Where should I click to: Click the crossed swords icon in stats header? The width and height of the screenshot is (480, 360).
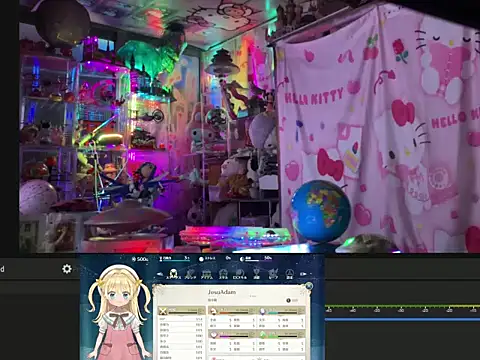pos(163,311)
